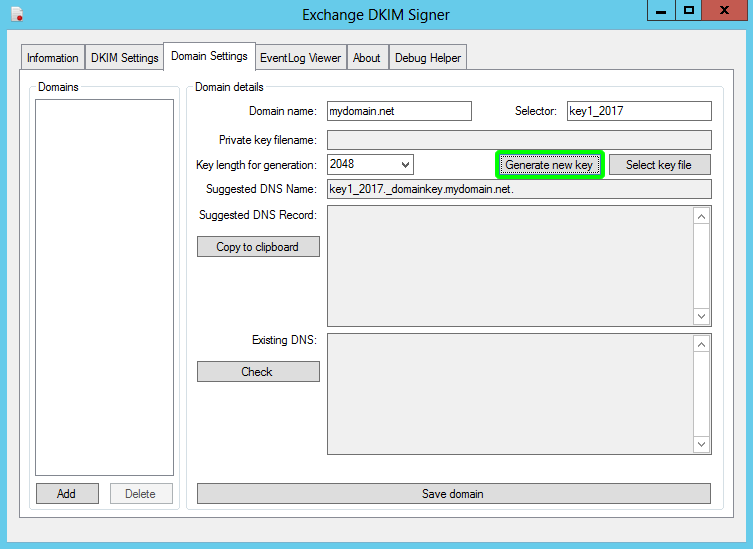Go to the EventLog Viewer tab
The image size is (753, 549).
(301, 58)
